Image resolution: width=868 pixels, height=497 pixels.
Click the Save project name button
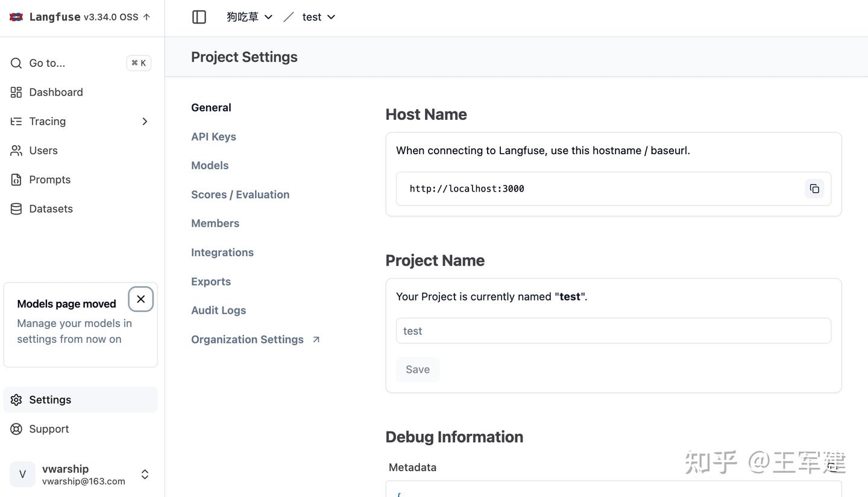[417, 369]
